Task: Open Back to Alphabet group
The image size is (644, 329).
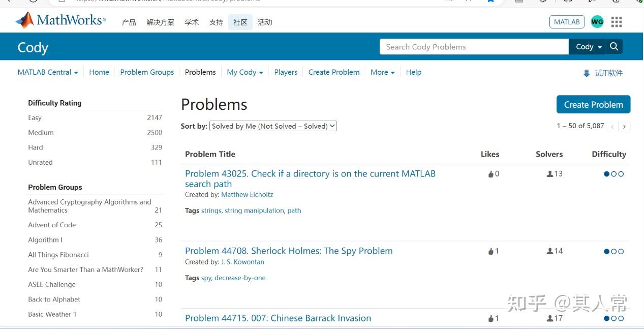Action: pos(54,300)
